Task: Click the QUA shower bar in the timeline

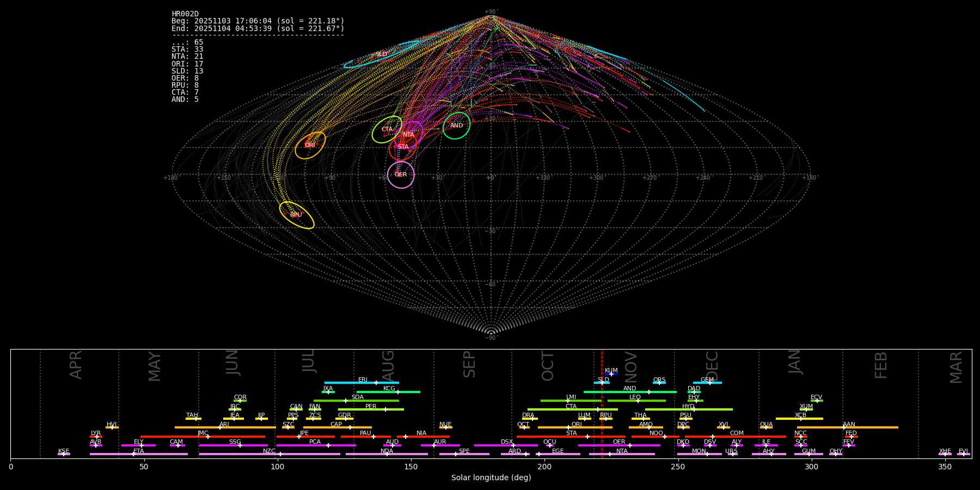Action: (766, 427)
